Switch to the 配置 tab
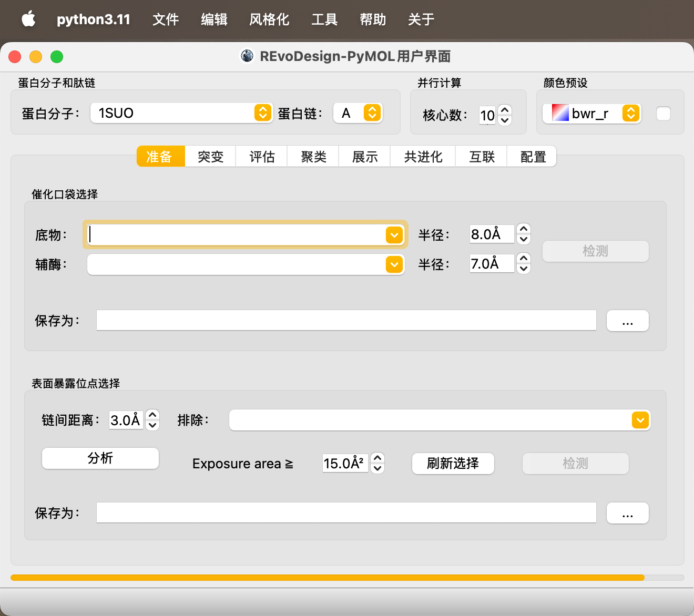The width and height of the screenshot is (694, 616). click(x=532, y=157)
